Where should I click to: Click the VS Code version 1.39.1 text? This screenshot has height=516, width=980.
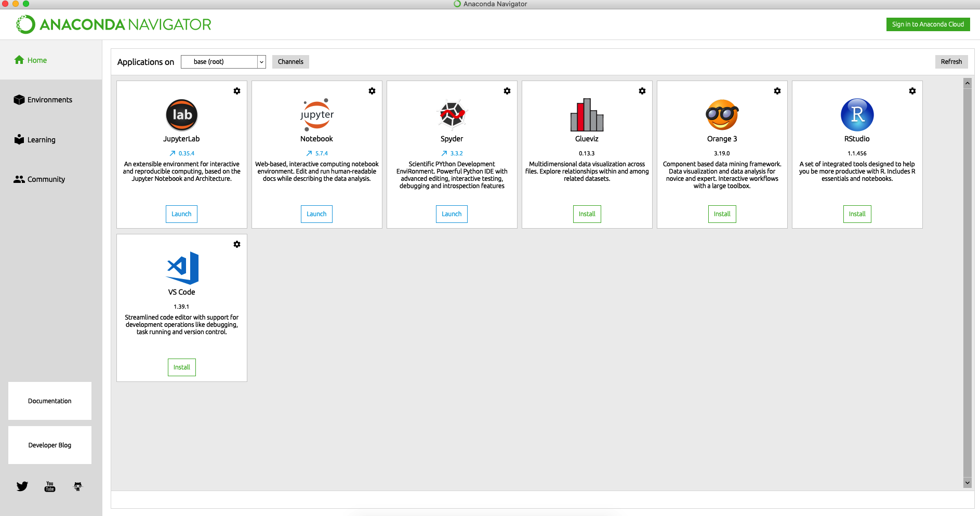[181, 307]
